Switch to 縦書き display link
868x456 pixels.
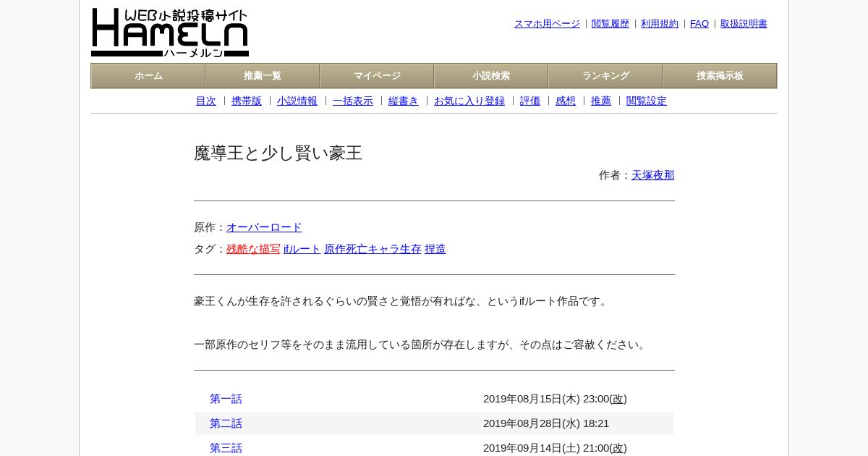[x=404, y=101]
